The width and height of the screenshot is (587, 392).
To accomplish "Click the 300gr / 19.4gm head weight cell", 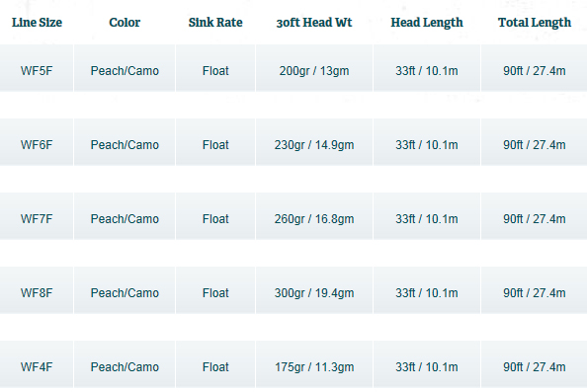I will [314, 290].
